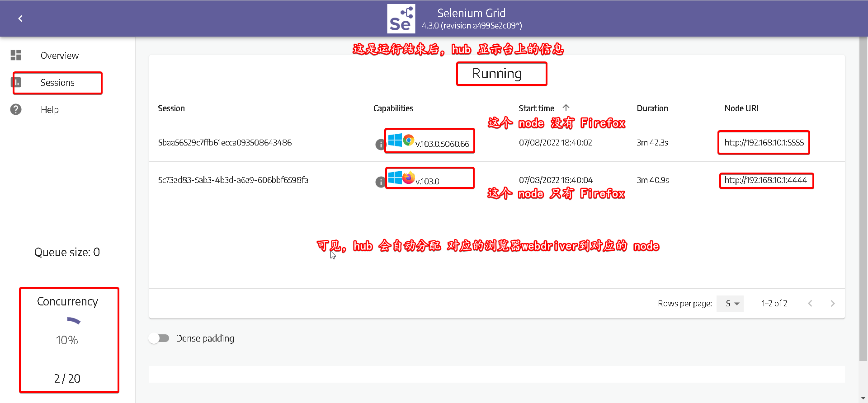Screen dimensions: 868x403
Task: Click duration 3m 40.9s
Action: pos(653,180)
